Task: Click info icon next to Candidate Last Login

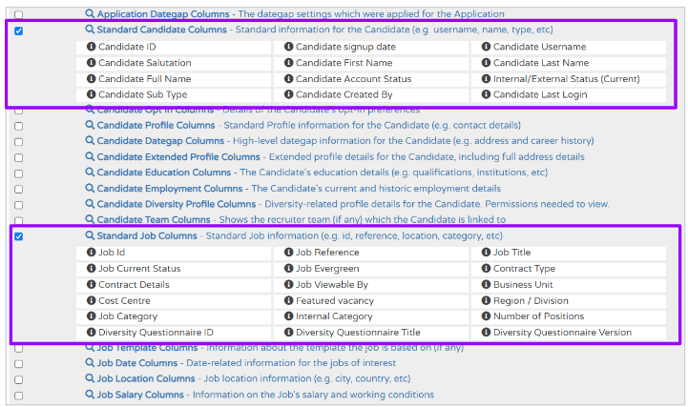Action: [486, 94]
